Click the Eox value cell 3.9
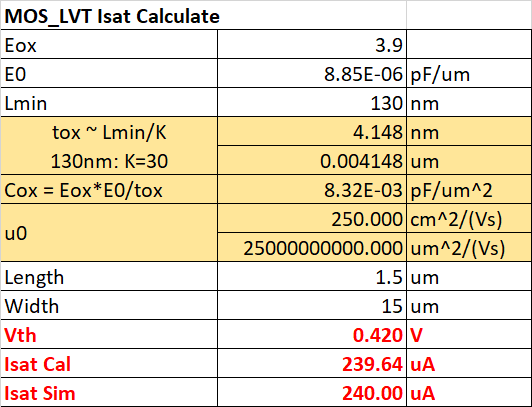The height and width of the screenshot is (407, 532). 312,44
